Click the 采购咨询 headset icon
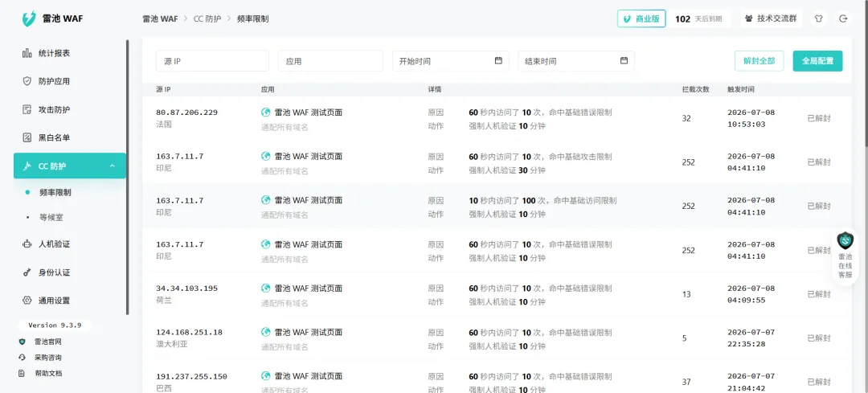Image resolution: width=868 pixels, height=393 pixels. tap(23, 358)
